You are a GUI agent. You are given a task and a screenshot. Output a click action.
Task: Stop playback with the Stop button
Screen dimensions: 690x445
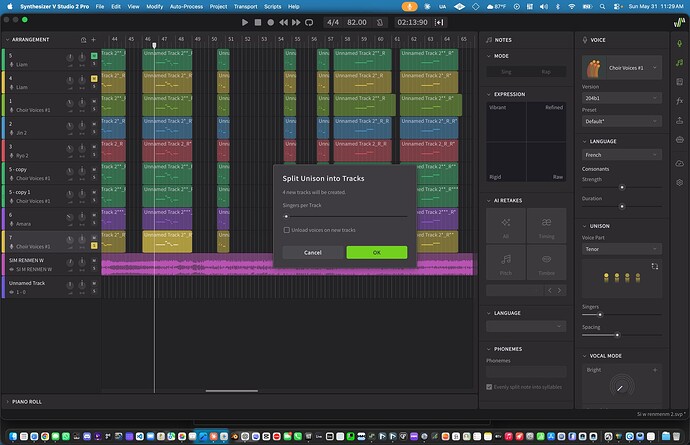258,22
